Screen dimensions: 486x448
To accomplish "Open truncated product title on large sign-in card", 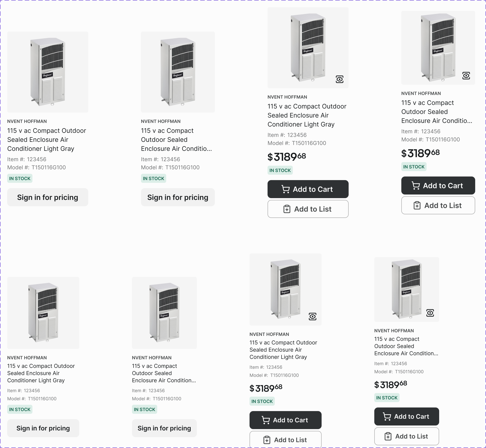I will [x=176, y=140].
